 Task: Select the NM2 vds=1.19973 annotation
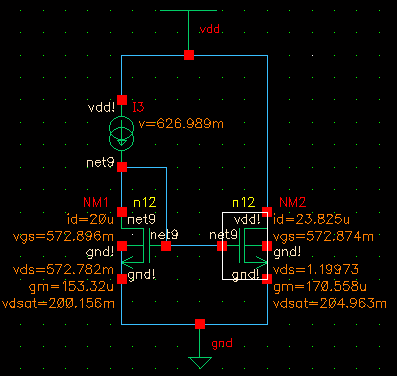click(316, 269)
